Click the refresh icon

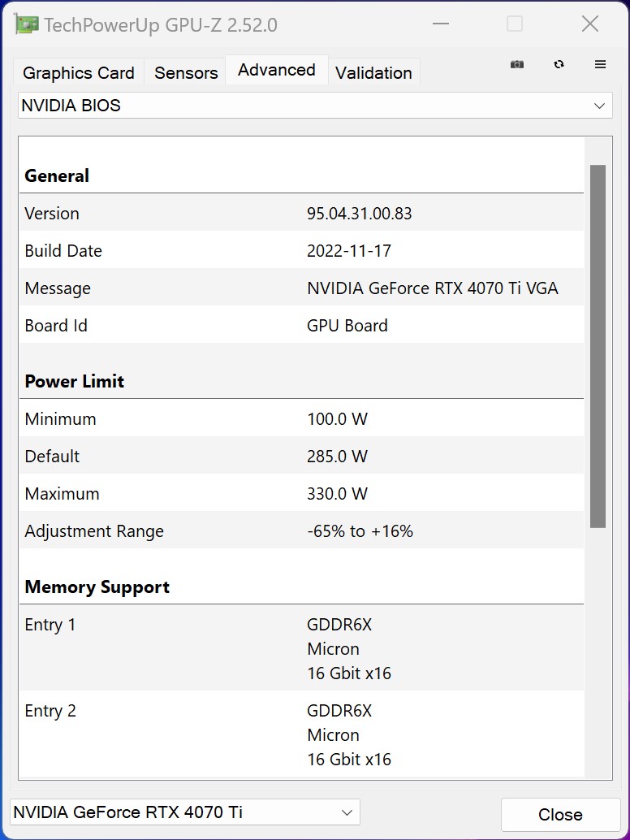coord(559,65)
